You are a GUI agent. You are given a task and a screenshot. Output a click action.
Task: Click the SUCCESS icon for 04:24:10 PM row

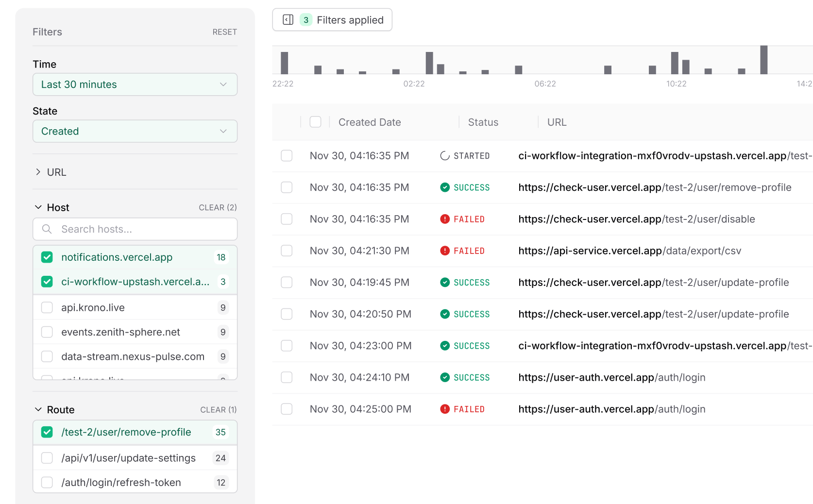(444, 377)
